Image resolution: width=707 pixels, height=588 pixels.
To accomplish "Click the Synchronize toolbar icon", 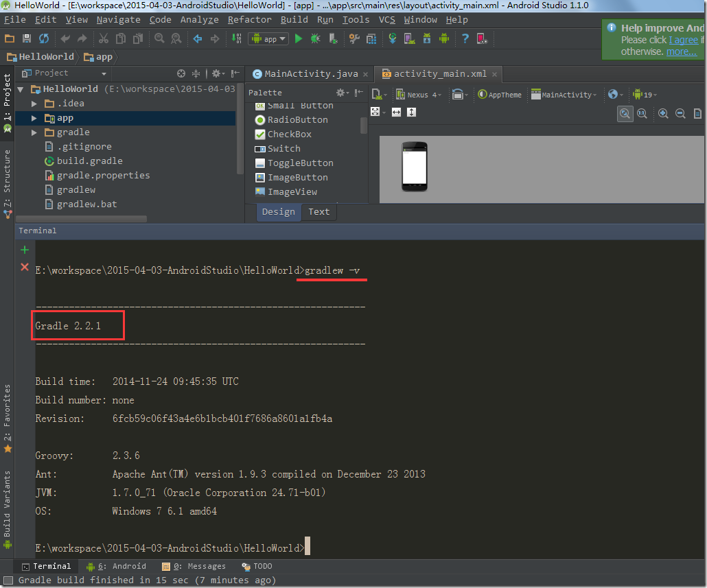I will pos(44,38).
